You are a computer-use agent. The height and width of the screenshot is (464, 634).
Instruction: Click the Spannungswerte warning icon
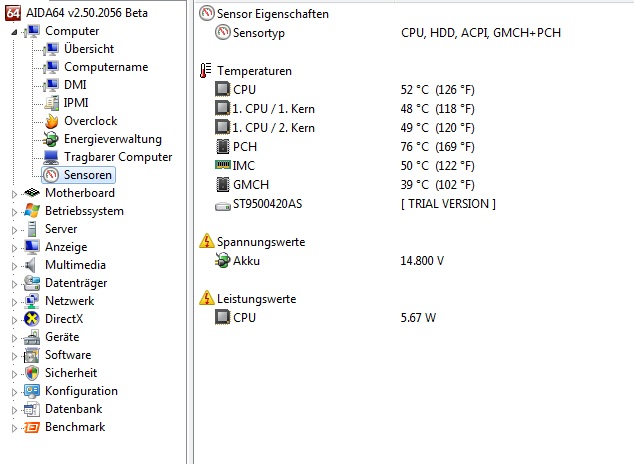tap(207, 242)
